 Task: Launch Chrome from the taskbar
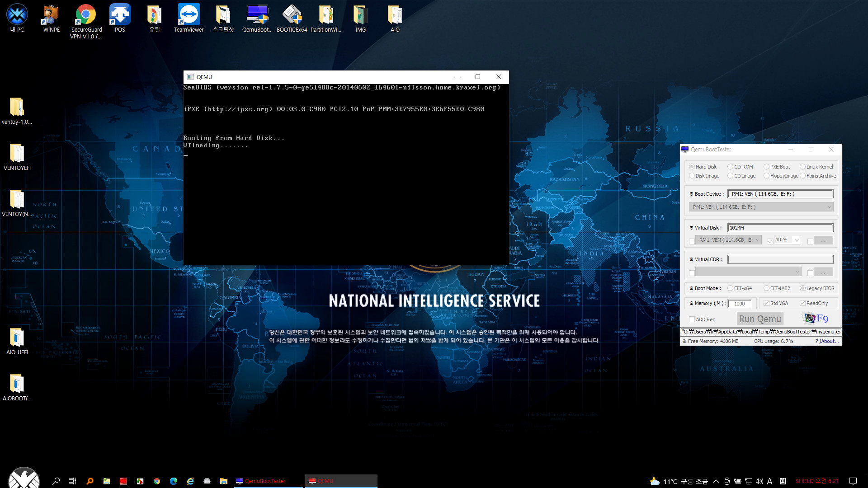(157, 481)
